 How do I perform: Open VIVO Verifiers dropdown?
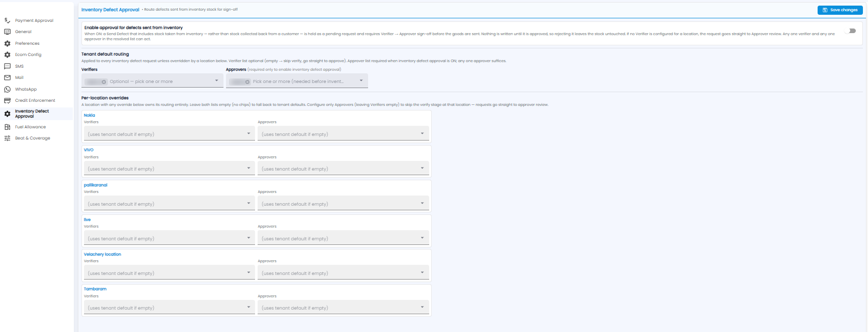(169, 168)
